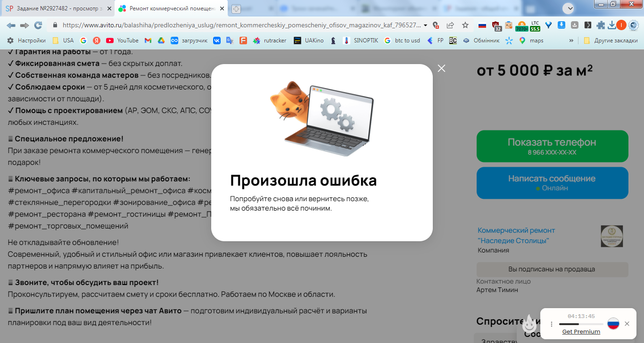Viewport: 644px width, 343px height.
Task: Open the browser downloads arrow icon
Action: pyautogui.click(x=612, y=25)
